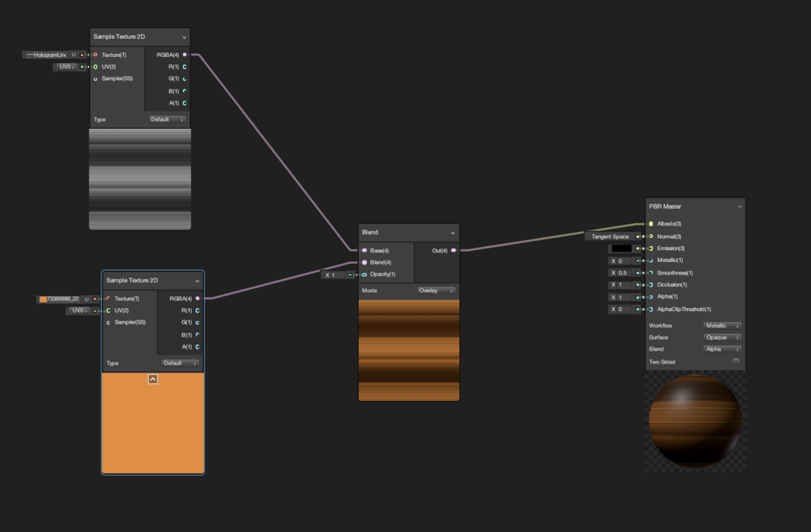Collapse the preview on orange texture node

153,379
